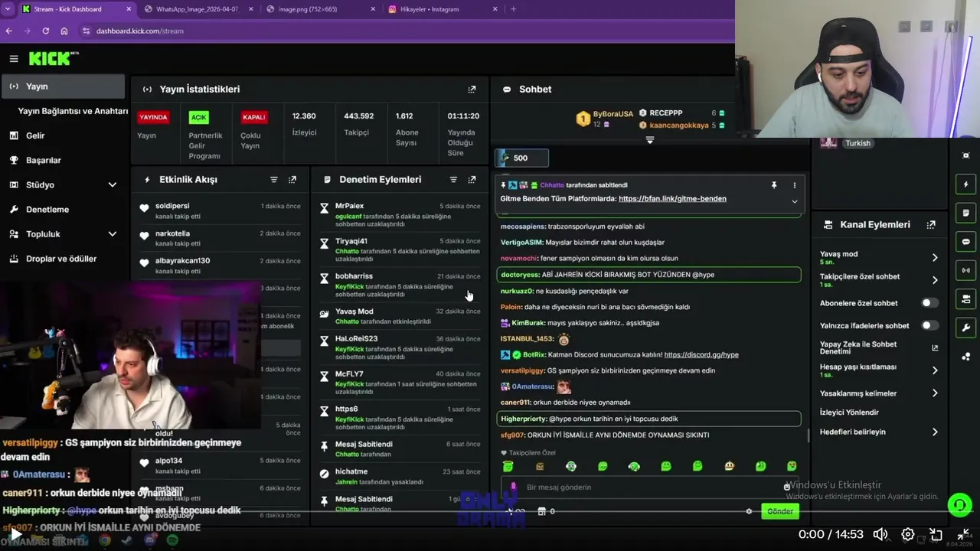Click the lightning bolt side toolbar icon

(x=966, y=184)
